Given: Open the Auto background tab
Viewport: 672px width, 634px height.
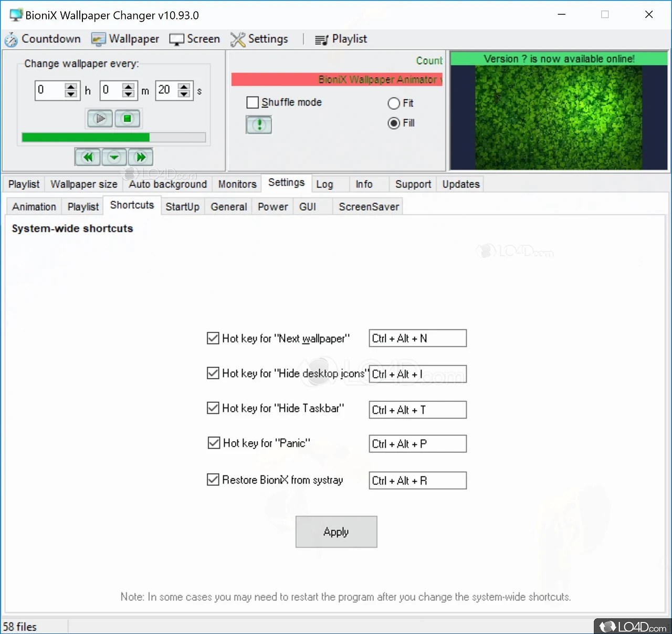Looking at the screenshot, I should 168,184.
